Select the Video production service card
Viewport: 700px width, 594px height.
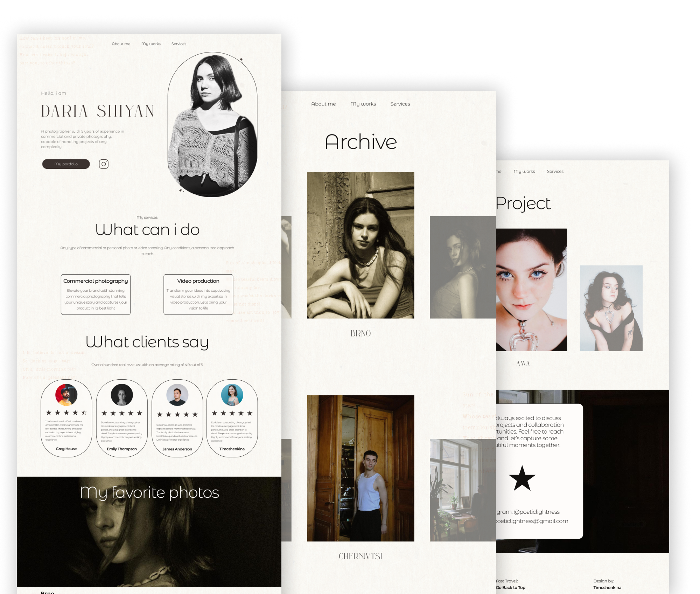[x=198, y=295]
